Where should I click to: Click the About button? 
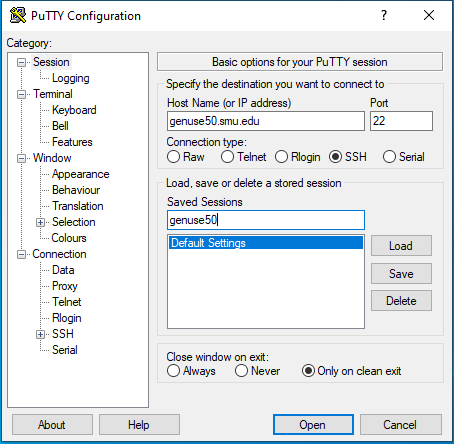click(x=52, y=425)
